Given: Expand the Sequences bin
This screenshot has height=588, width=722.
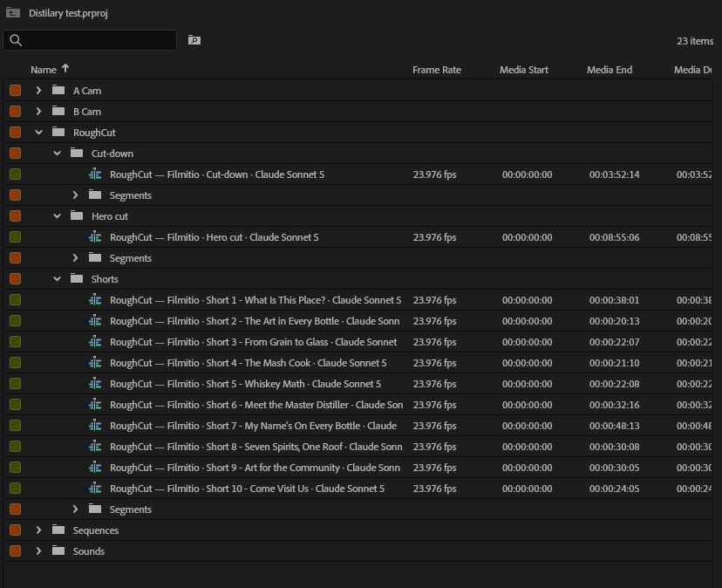Looking at the screenshot, I should (38, 530).
